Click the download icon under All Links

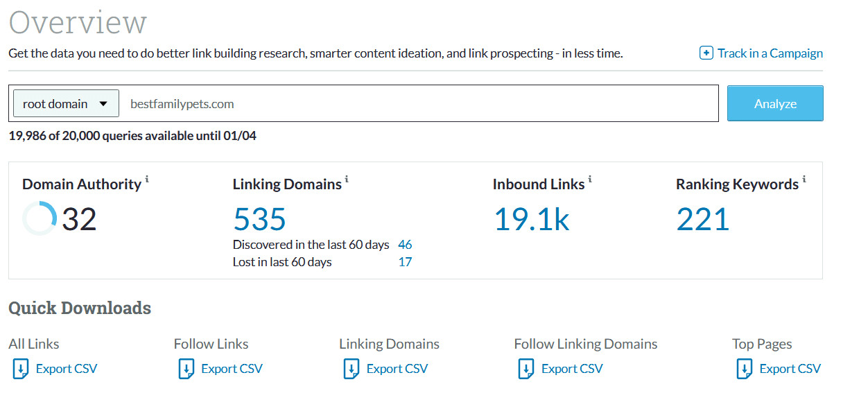coord(20,369)
